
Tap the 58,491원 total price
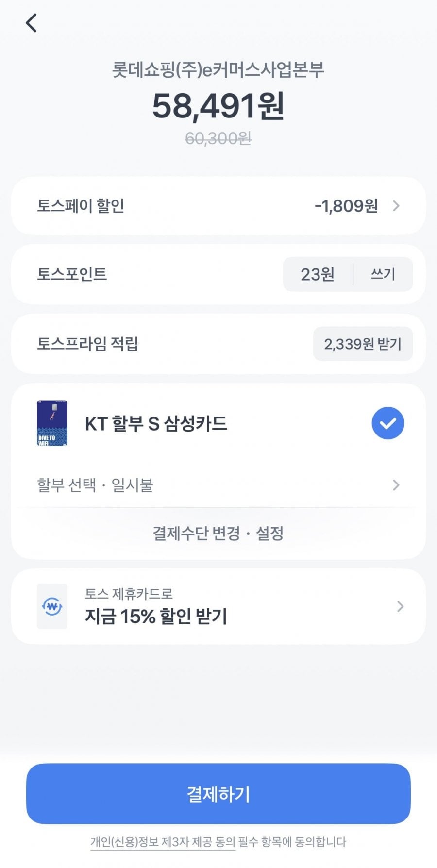click(218, 106)
